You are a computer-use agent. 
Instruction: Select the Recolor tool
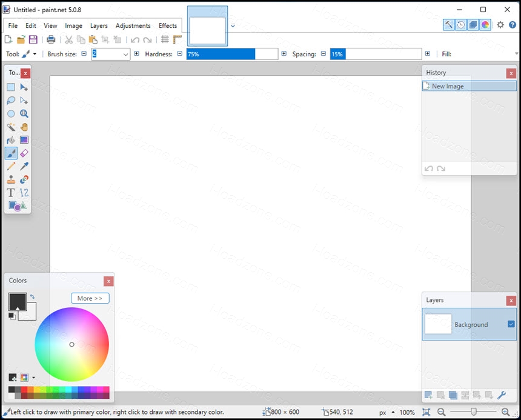[x=24, y=179]
